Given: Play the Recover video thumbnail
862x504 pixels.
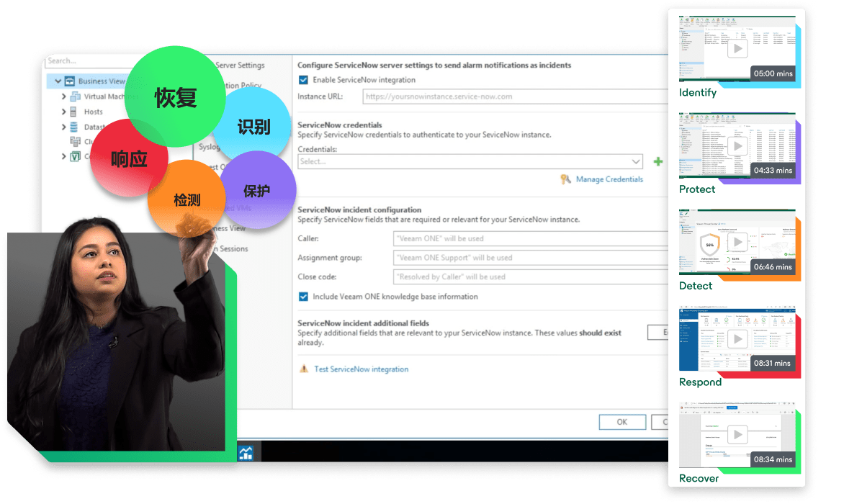Looking at the screenshot, I should tap(737, 436).
